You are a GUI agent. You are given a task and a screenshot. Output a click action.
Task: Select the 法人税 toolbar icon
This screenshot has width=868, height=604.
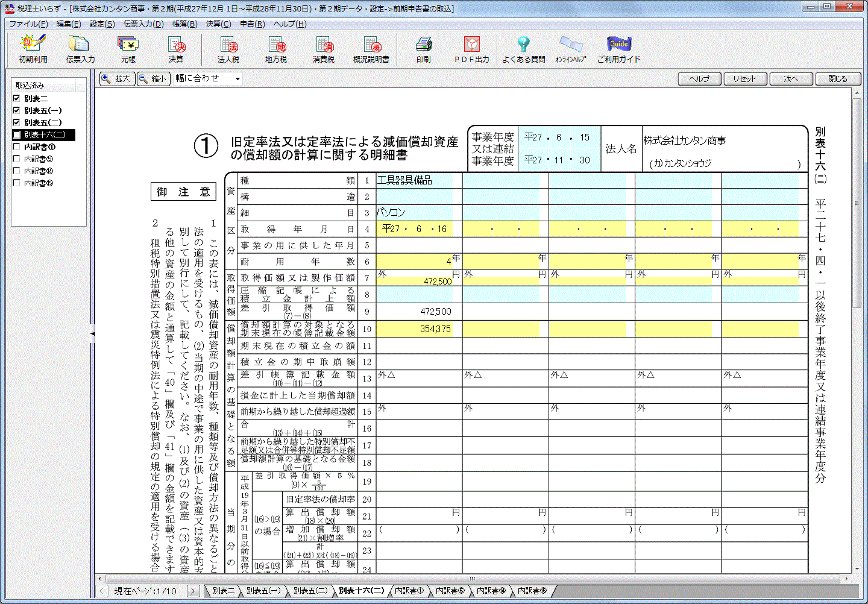(228, 48)
